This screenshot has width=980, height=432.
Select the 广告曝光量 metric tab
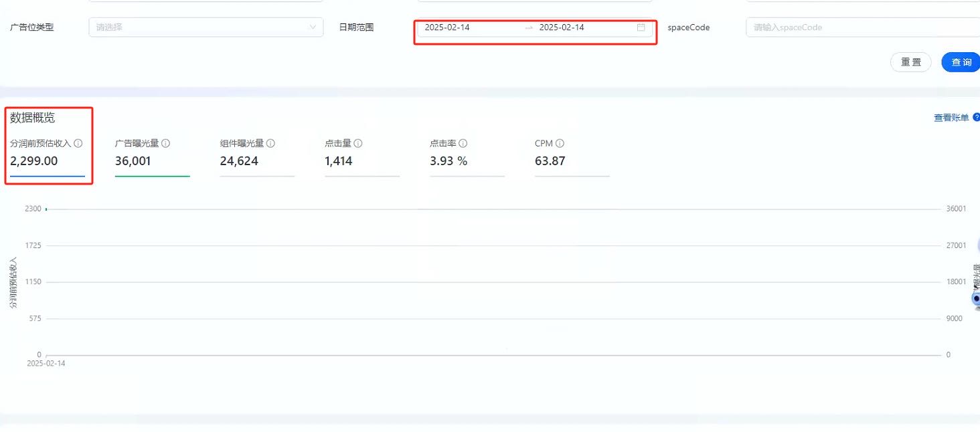click(x=153, y=158)
